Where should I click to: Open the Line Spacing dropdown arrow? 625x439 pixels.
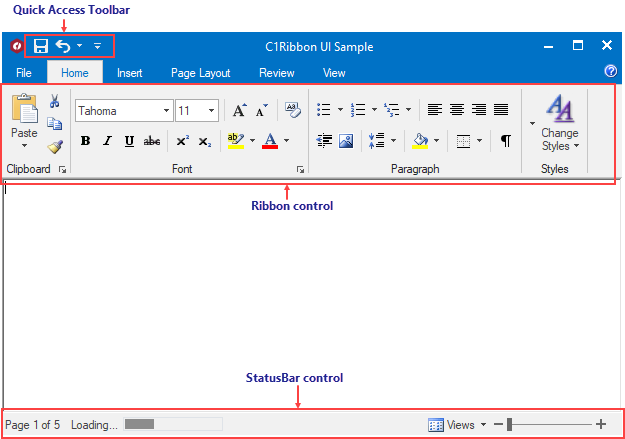(x=393, y=141)
